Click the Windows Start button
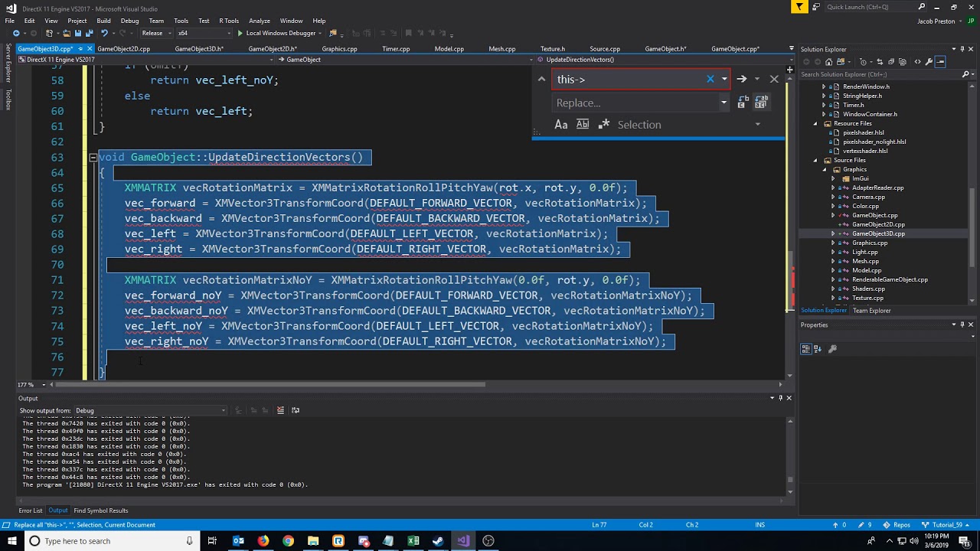The height and width of the screenshot is (551, 980). pos(11,541)
